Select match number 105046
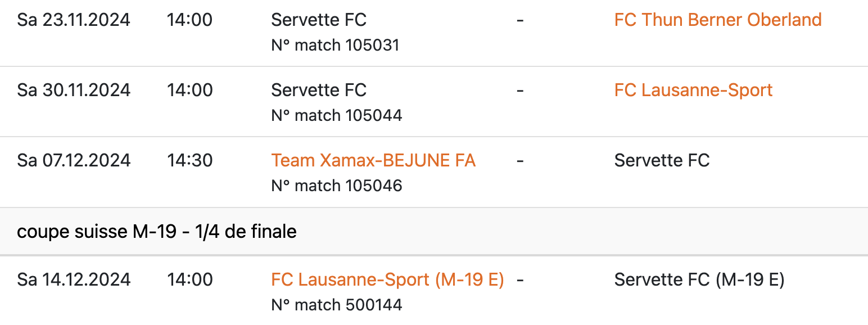This screenshot has height=325, width=868. 337,186
